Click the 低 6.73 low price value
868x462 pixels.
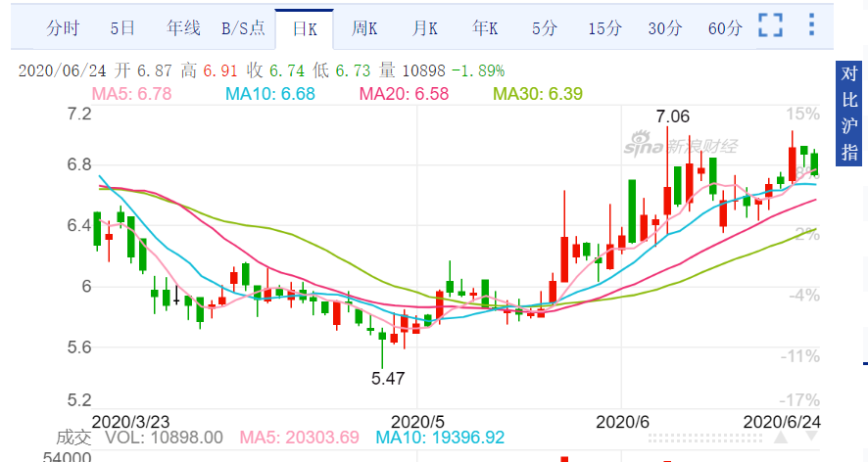[341, 70]
